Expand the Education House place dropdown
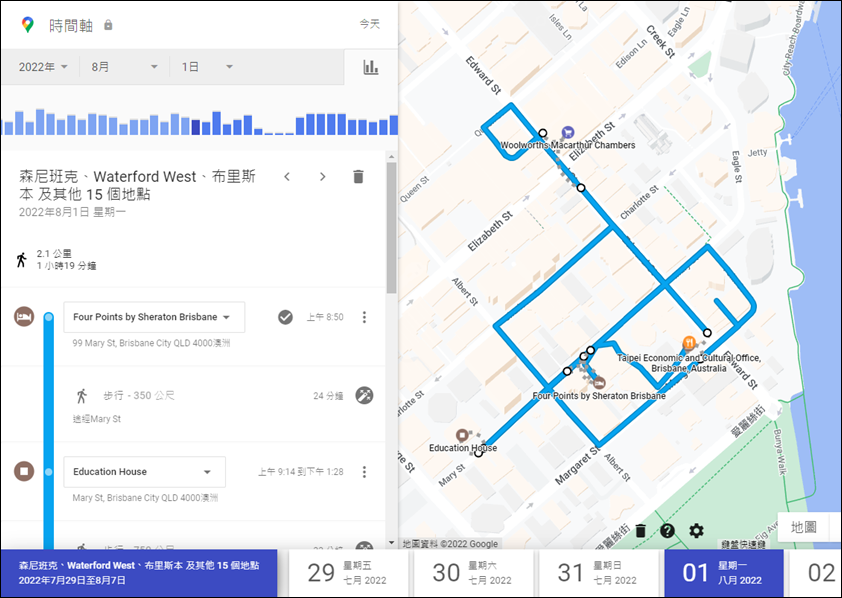This screenshot has width=842, height=598. [x=144, y=472]
